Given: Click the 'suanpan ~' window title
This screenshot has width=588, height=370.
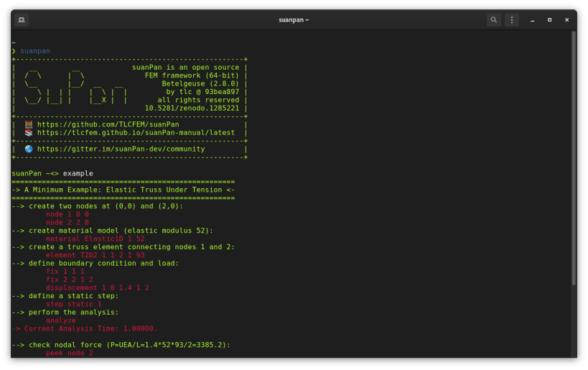Looking at the screenshot, I should 294,20.
